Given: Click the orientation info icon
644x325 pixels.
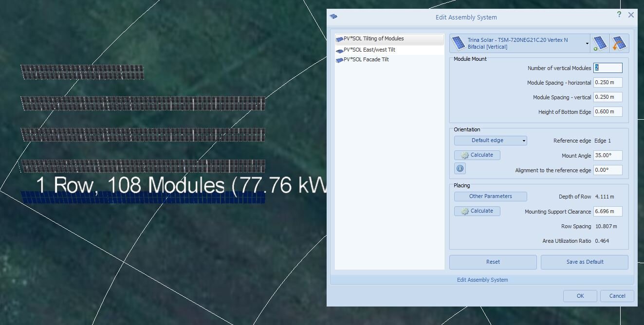Looking at the screenshot, I should click(x=460, y=168).
